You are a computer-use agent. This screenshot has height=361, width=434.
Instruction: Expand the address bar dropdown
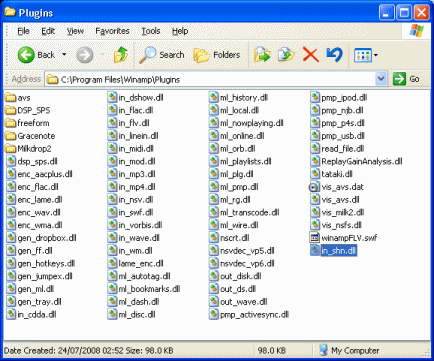381,79
